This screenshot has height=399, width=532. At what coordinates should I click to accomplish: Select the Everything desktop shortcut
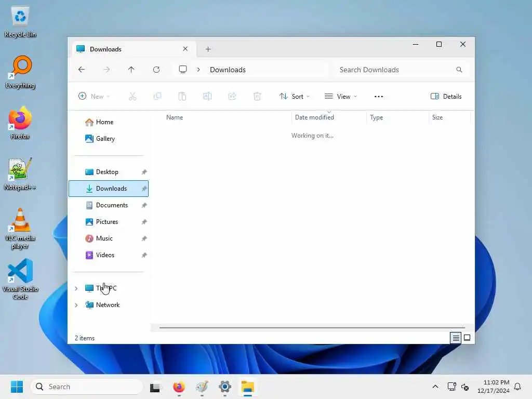tap(20, 73)
